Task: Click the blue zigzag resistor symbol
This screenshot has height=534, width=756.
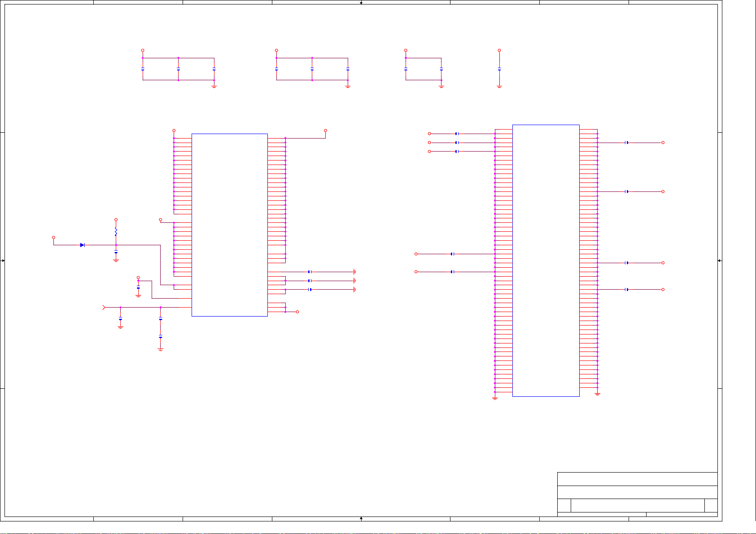Action: (116, 231)
